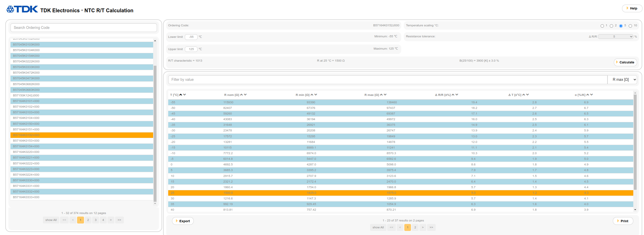Viewport: 644px width, 235px height.
Task: Sort T [°C] column ascending arrow
Action: click(181, 95)
